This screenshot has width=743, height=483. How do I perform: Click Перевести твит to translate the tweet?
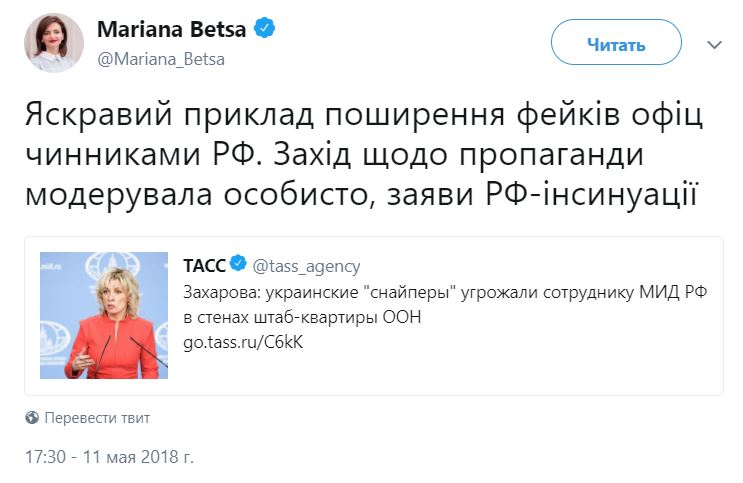(97, 418)
